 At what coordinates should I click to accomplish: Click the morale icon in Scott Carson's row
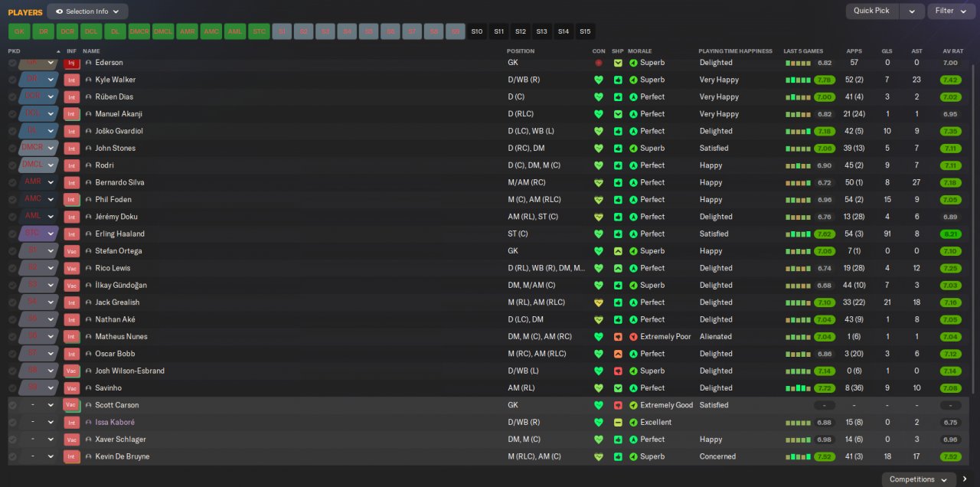click(x=633, y=405)
